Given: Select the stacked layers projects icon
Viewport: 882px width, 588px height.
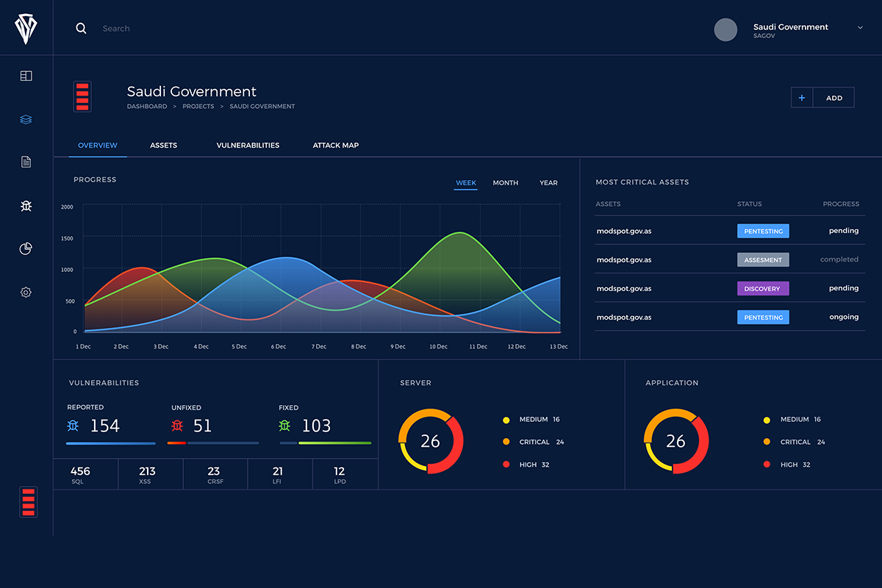Looking at the screenshot, I should click(x=26, y=119).
